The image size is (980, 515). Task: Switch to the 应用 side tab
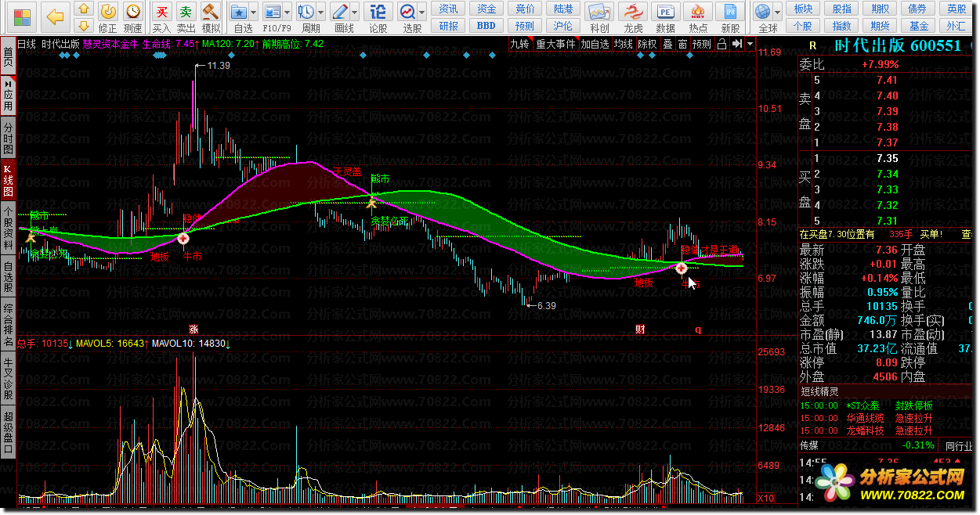[8, 95]
